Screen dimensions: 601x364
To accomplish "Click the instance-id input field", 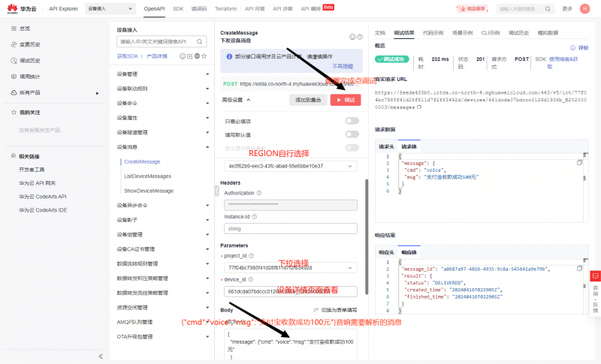I will click(290, 228).
